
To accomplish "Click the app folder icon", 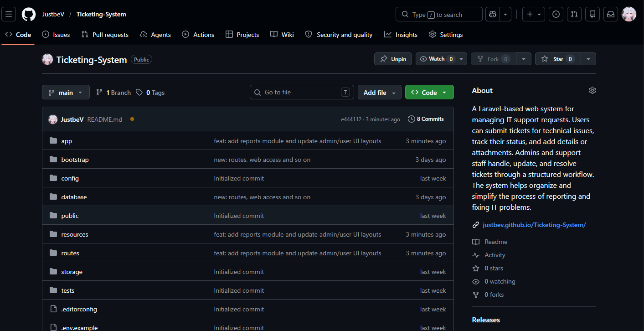I will (x=53, y=141).
